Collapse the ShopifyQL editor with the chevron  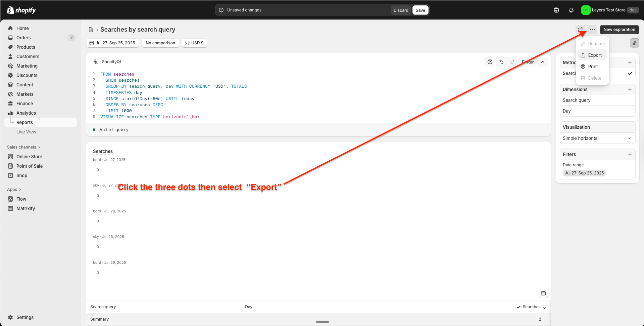tap(543, 62)
